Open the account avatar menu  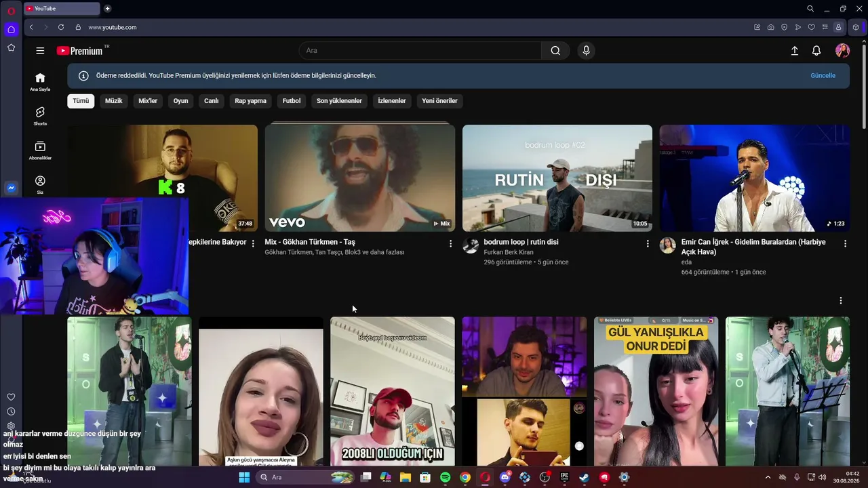[x=842, y=51]
